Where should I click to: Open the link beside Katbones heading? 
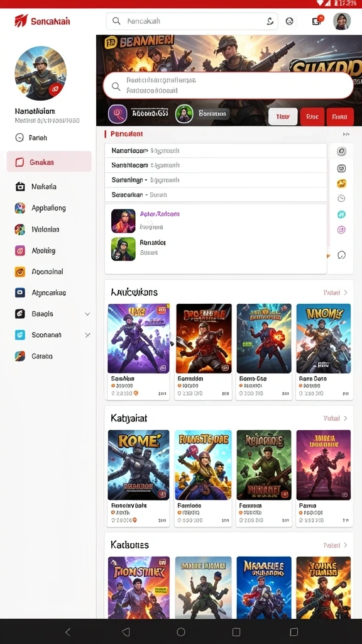[x=336, y=545]
